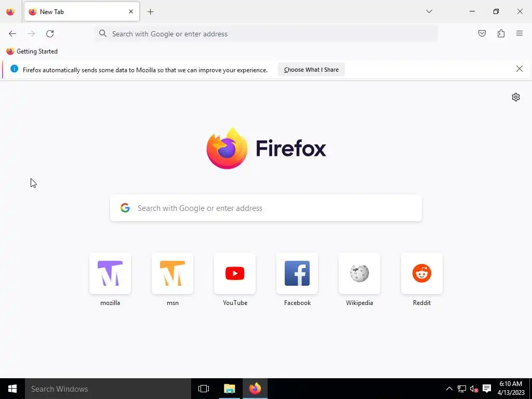Dismiss the data sharing notification bar
The image size is (532, 399).
pos(519,69)
